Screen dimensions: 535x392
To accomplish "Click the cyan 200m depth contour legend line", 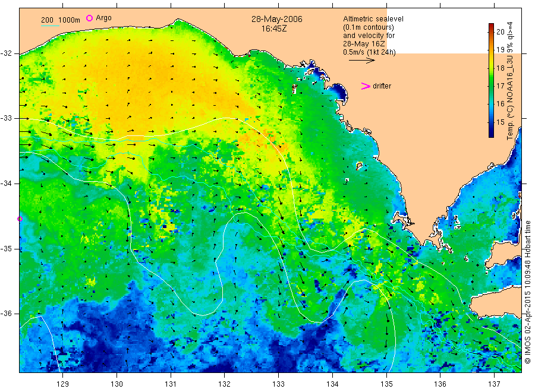I will click(x=50, y=26).
